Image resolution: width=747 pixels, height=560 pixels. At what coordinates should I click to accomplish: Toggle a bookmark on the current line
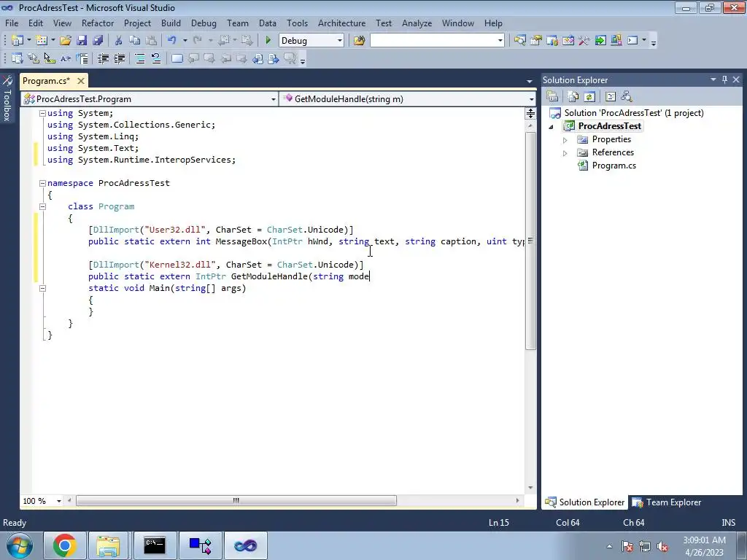177,58
